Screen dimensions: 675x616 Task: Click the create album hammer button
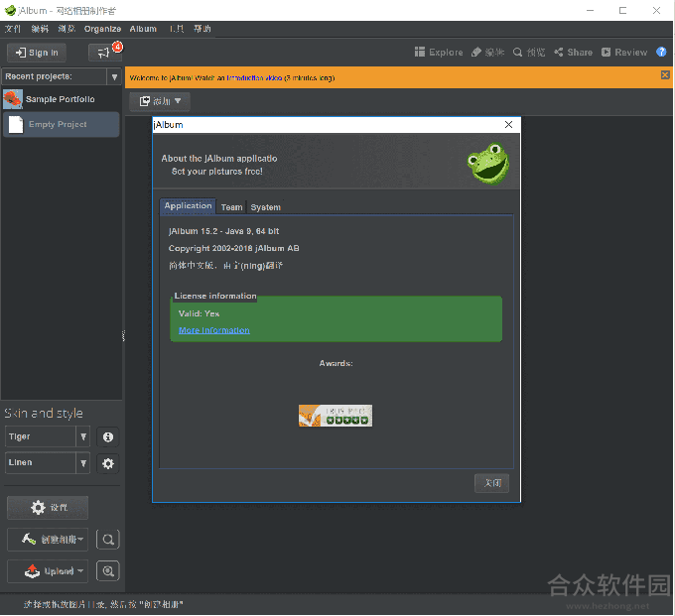[x=48, y=540]
